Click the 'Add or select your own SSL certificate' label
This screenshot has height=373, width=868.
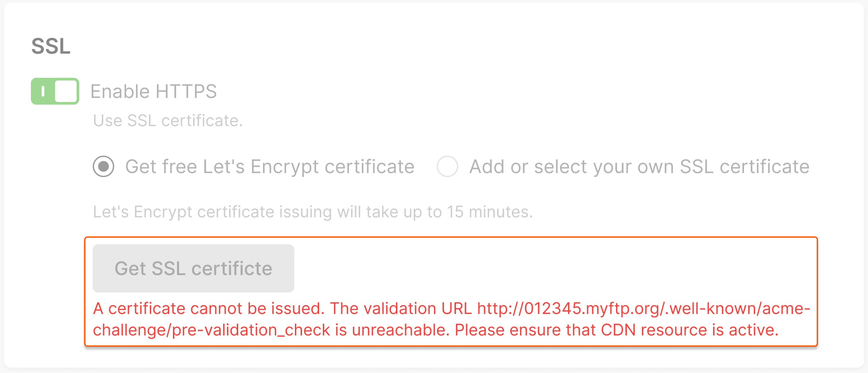(x=639, y=167)
